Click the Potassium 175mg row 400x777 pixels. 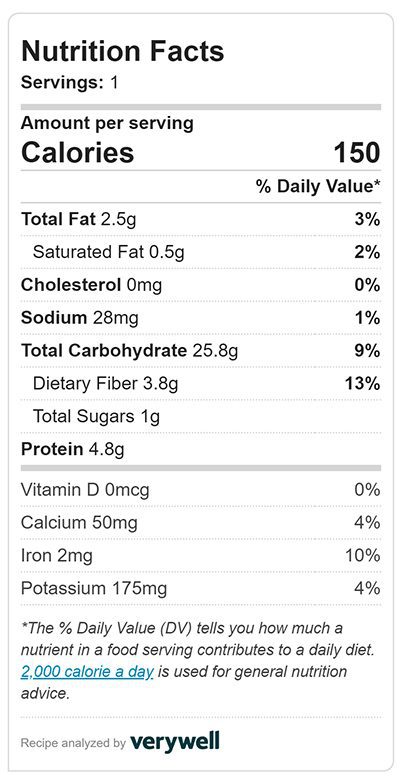coord(201,588)
